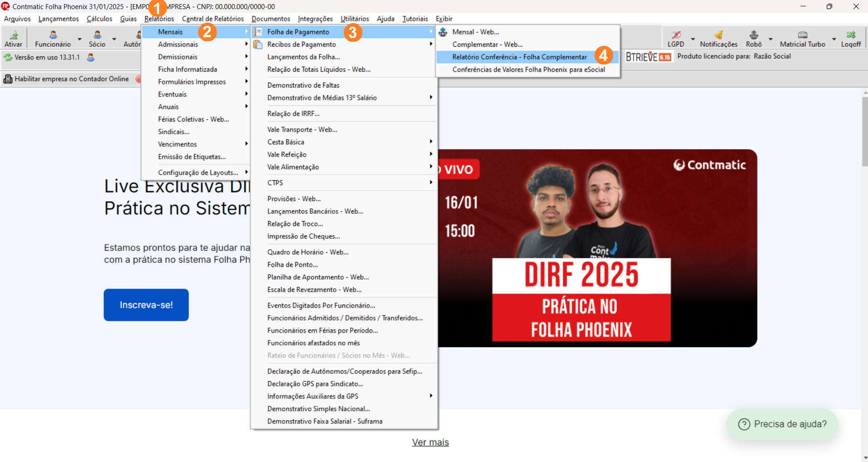Click the vertical scrollbar thumb
This screenshot has width=868, height=462.
tap(865, 132)
